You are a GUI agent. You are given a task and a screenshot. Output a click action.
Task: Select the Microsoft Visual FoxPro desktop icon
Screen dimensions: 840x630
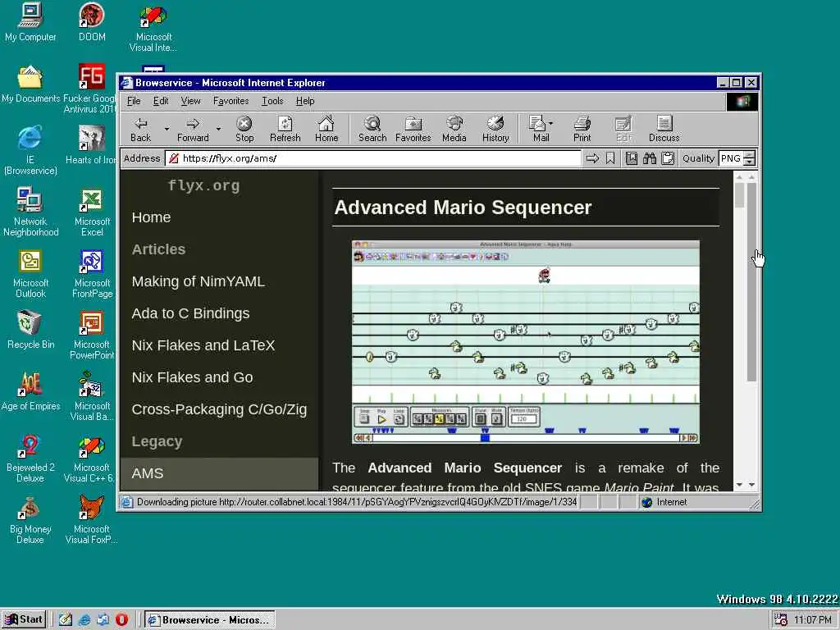coord(92,519)
